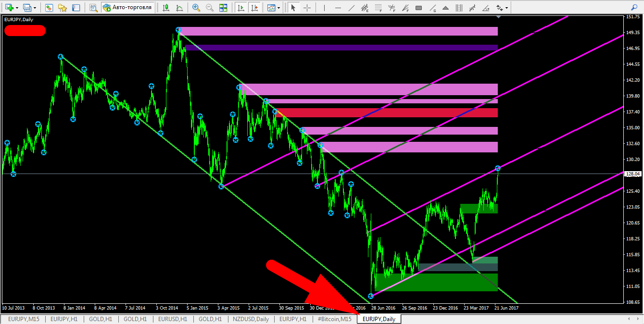Expand the arrows tool dropdown
Image resolution: width=644 pixels, height=324 pixels.
tap(506, 8)
